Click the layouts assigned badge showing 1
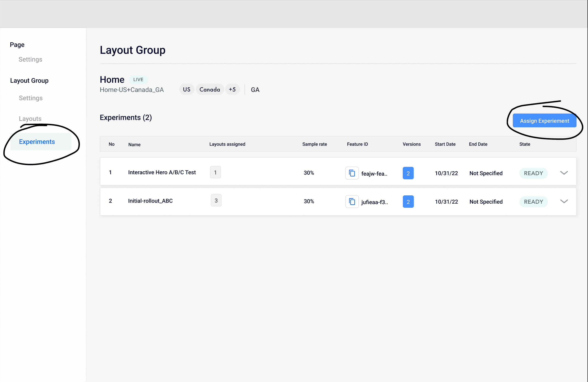 215,172
